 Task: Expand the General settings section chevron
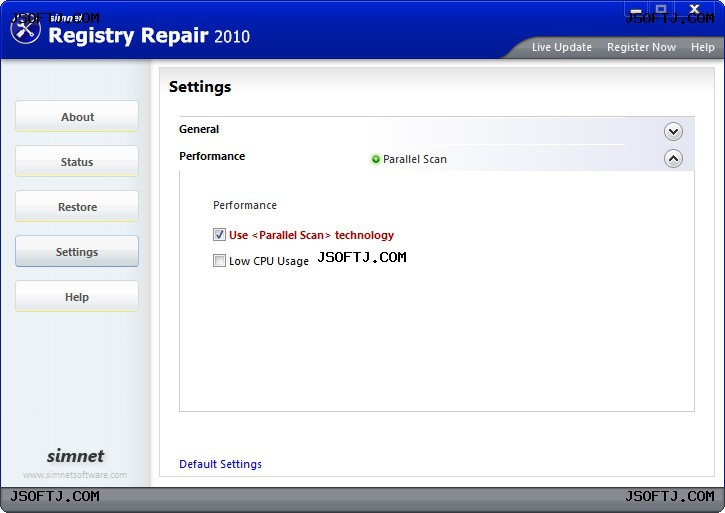pos(673,132)
